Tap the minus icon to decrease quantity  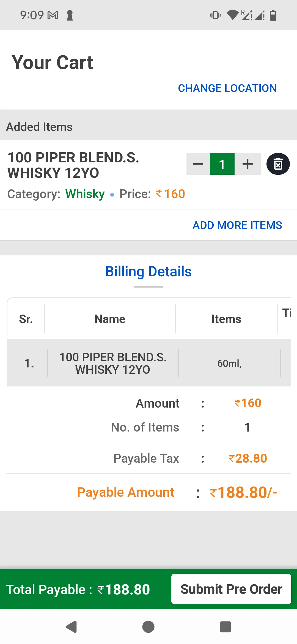(x=198, y=164)
